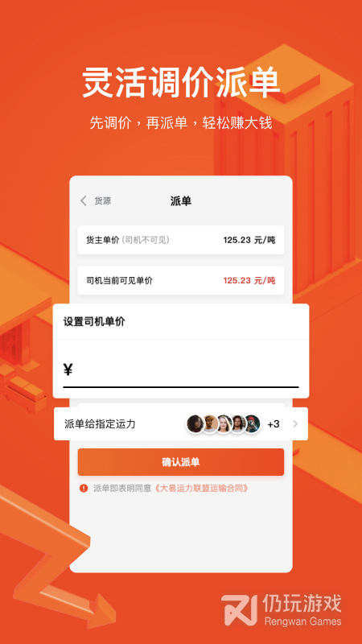Viewport: 362px width, 644px height.
Task: Select the 派单 page title
Action: (180, 201)
